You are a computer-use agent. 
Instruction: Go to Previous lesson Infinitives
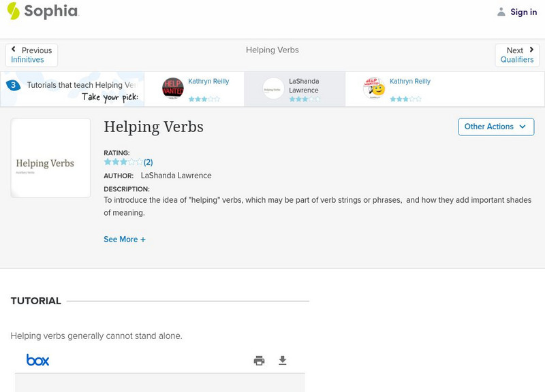click(31, 55)
